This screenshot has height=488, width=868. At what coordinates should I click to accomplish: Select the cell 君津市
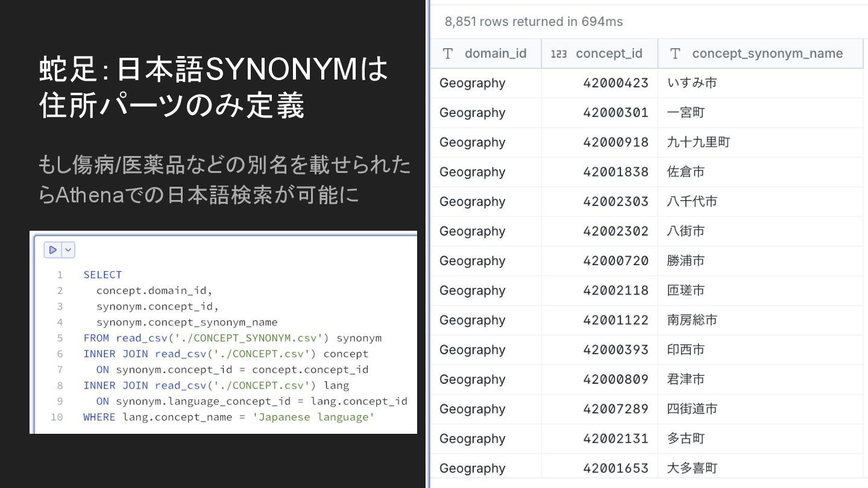[x=761, y=380]
